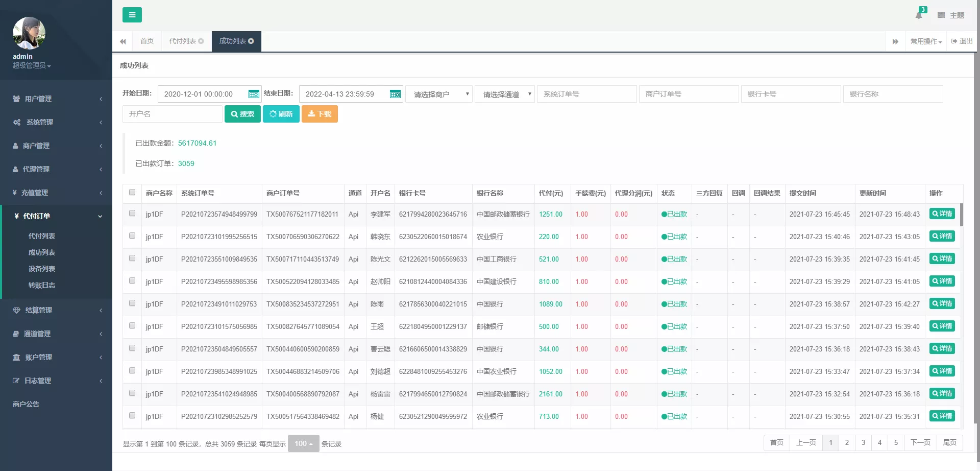Check the row checkbox for 李建军

[x=132, y=214]
